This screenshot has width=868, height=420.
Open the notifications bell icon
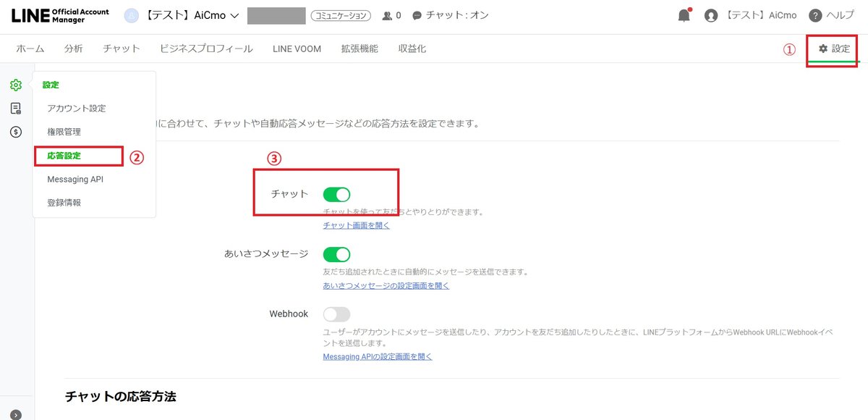pyautogui.click(x=684, y=15)
